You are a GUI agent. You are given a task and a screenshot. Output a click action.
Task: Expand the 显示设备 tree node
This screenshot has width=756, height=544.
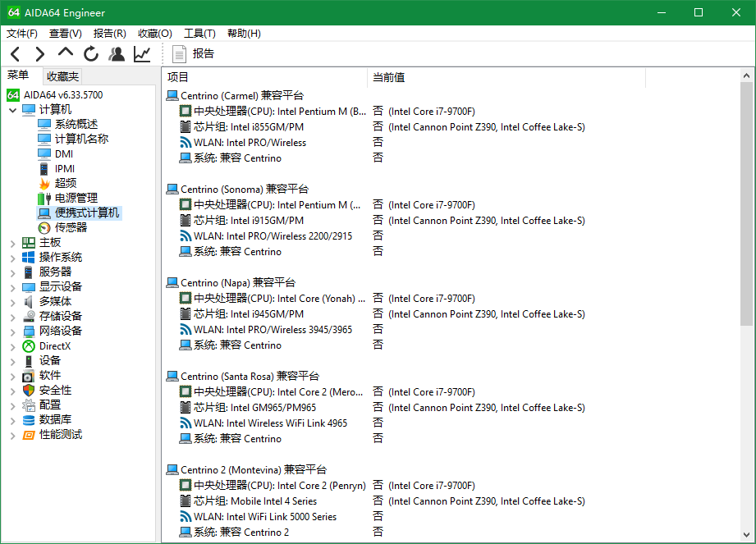click(12, 288)
